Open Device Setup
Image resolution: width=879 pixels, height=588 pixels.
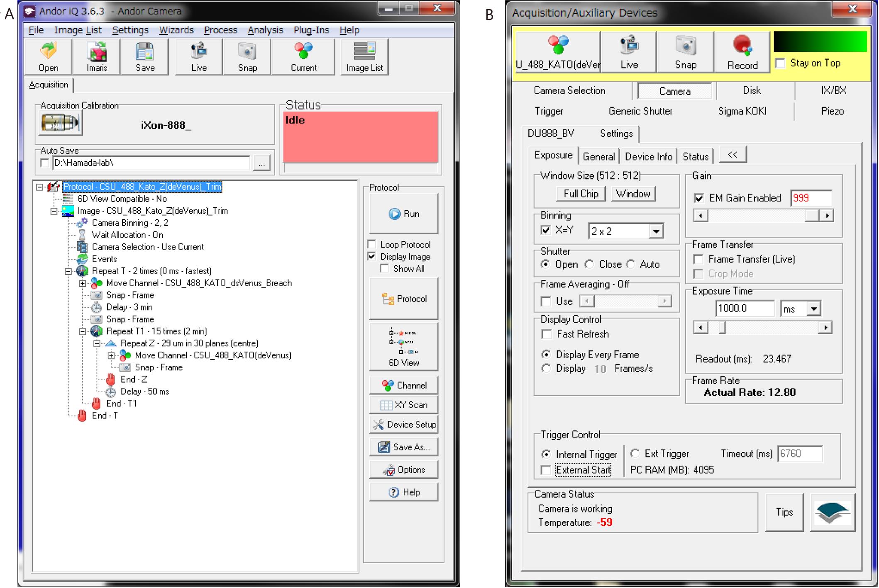coord(403,425)
